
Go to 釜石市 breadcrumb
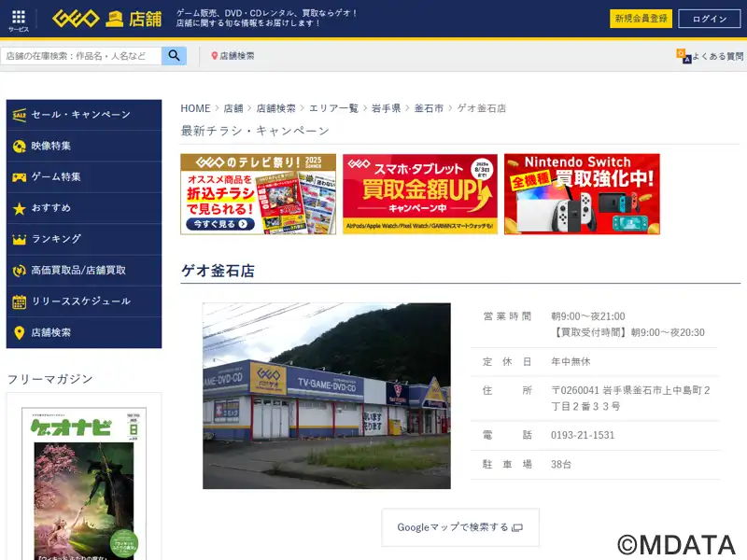[x=429, y=108]
